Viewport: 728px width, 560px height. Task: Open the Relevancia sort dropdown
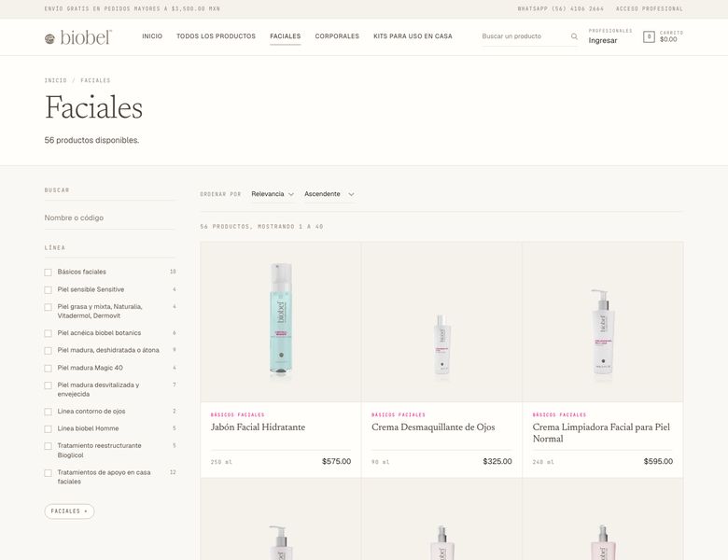pos(273,194)
